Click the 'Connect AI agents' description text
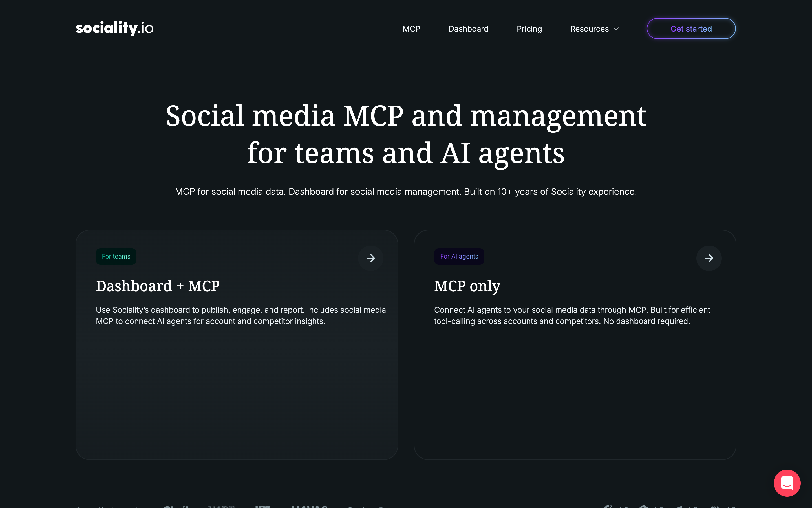Screen dimensions: 812x508 pos(572,316)
